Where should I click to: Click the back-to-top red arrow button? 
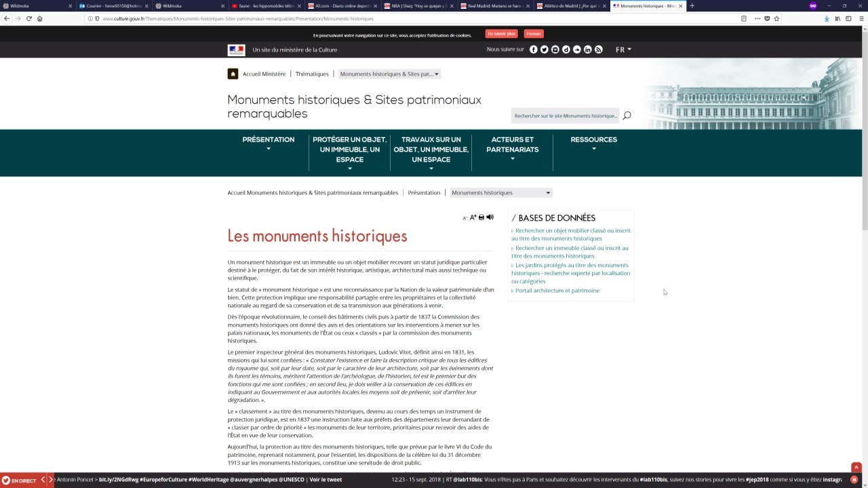[856, 467]
